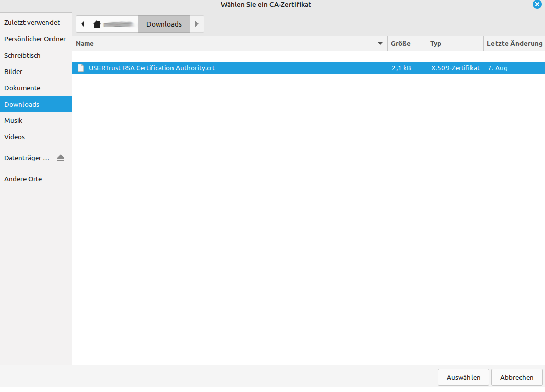
Task: Open the Bilder folder
Action: point(13,71)
